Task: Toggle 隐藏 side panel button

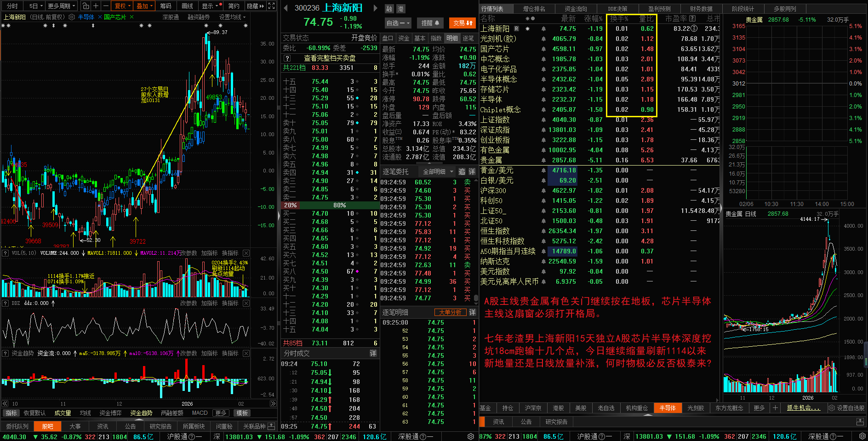Action: [x=255, y=6]
